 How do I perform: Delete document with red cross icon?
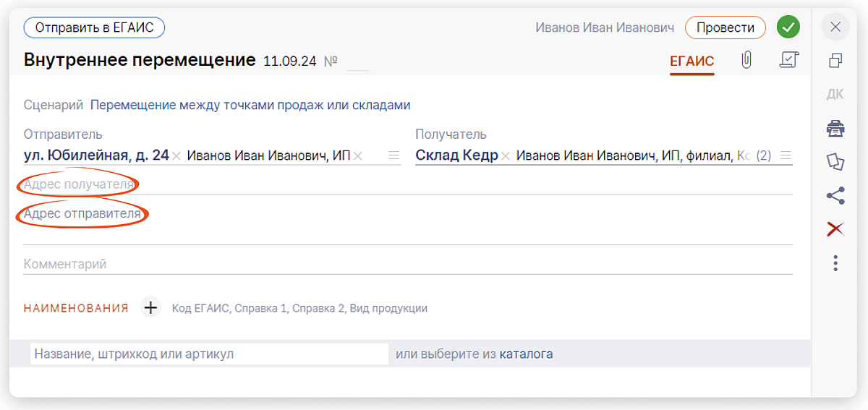(835, 229)
